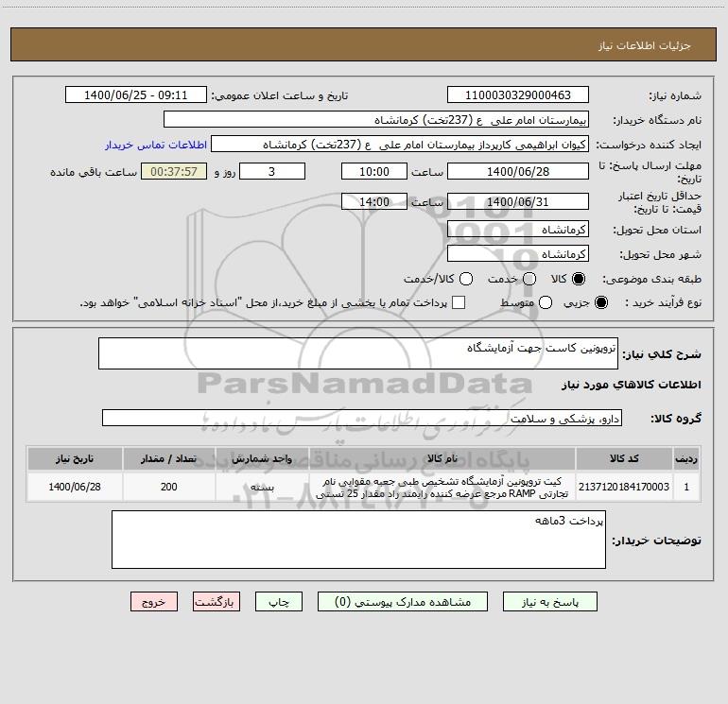This screenshot has height=704, width=728.
Task: Click the request creator field کیوان ابراهیمی
Action: coord(400,145)
